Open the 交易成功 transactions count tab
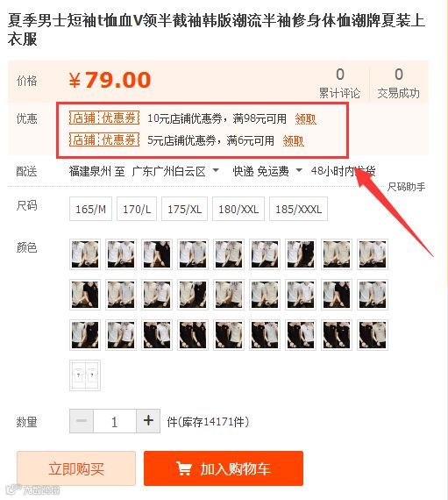The width and height of the screenshot is (448, 500). click(399, 83)
